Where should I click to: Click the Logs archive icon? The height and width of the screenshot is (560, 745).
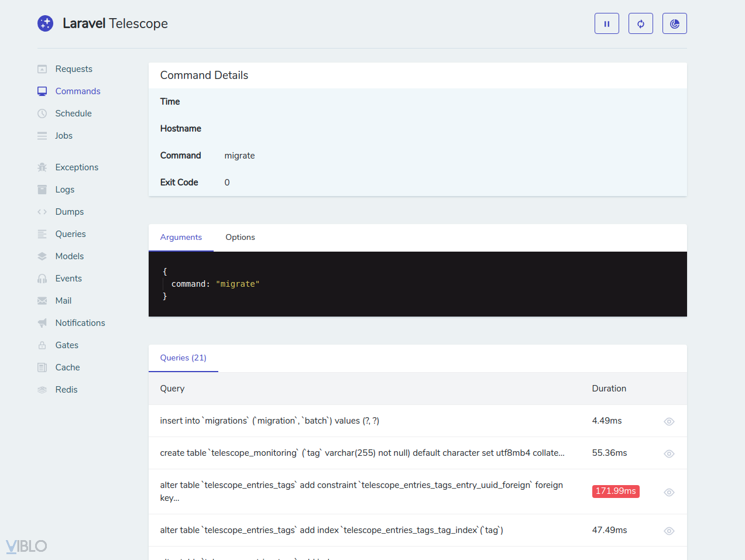click(42, 190)
